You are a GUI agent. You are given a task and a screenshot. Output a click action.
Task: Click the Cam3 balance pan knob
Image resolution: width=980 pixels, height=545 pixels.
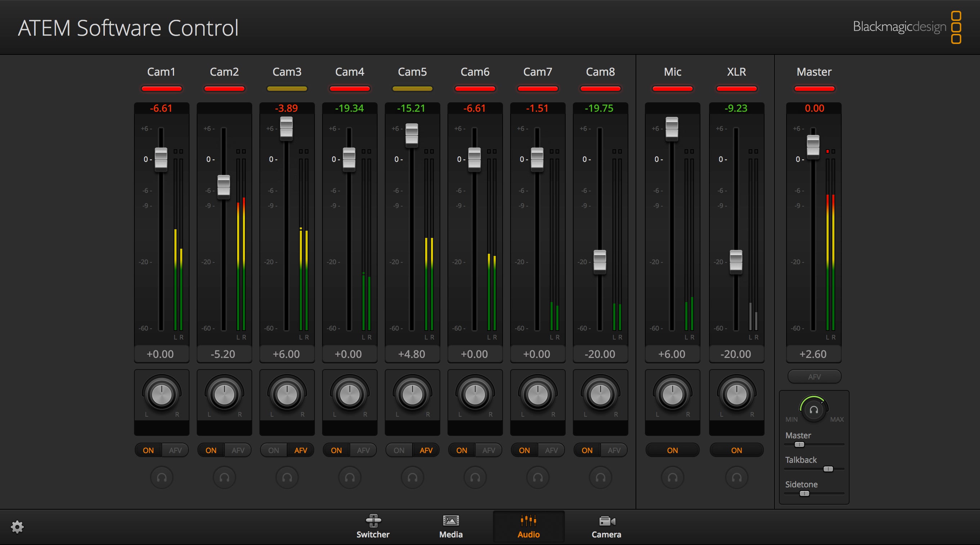(x=287, y=394)
